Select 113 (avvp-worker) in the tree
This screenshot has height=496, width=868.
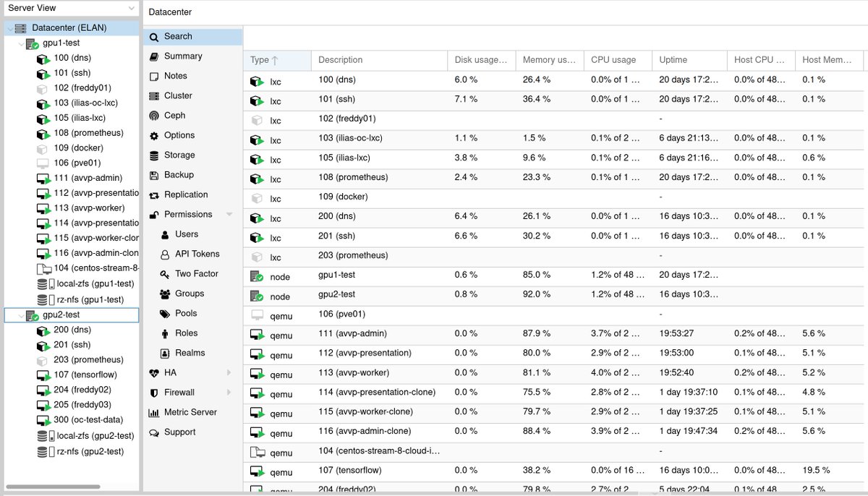pos(88,208)
